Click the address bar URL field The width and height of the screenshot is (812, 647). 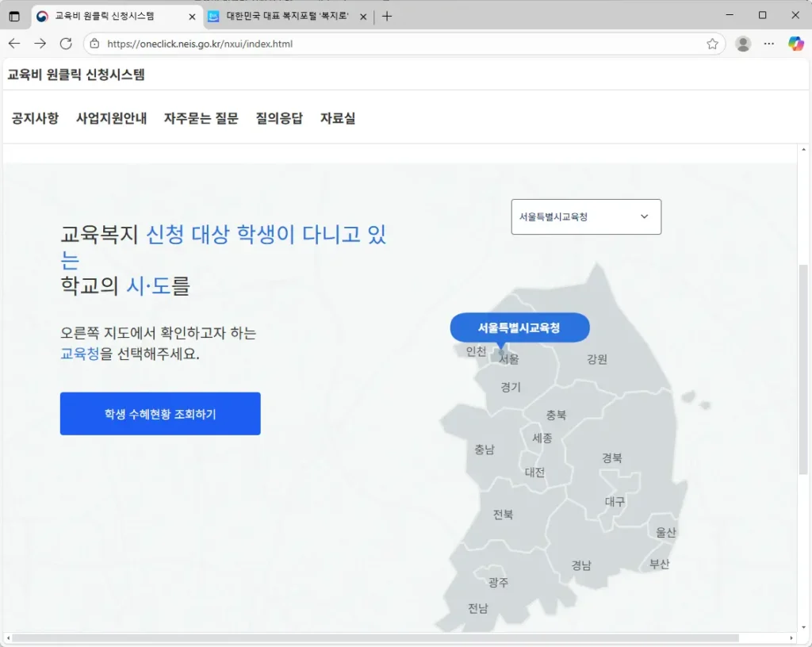(x=238, y=44)
